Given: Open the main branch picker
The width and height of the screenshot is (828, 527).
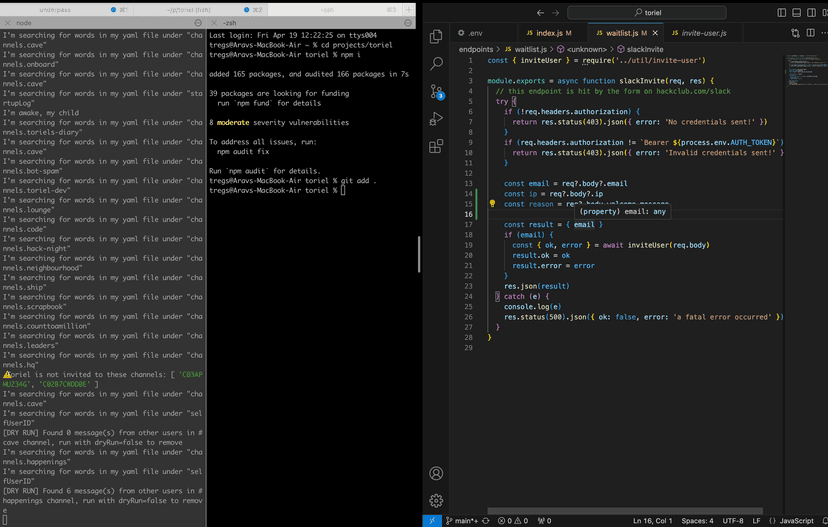Looking at the screenshot, I should coord(463,521).
